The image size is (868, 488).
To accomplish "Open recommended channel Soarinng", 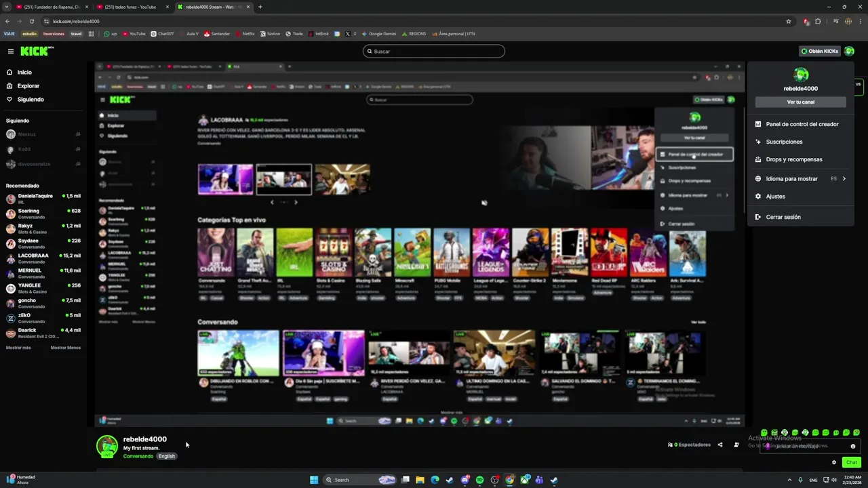I will tap(43, 213).
